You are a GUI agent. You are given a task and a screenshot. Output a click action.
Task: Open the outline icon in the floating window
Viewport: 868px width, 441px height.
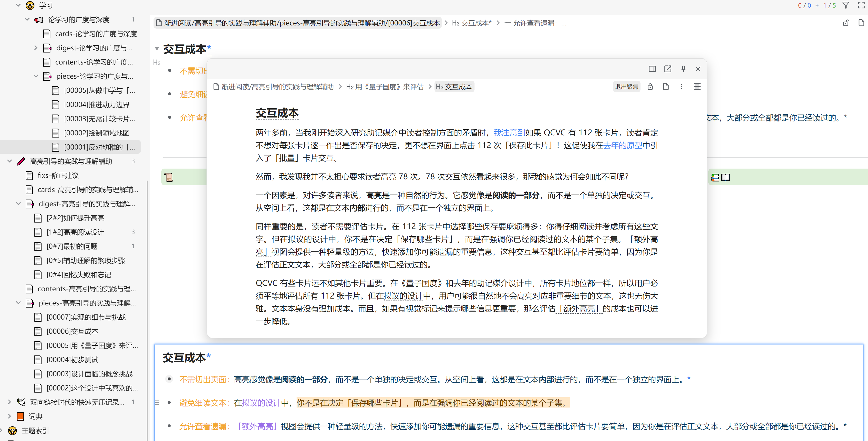(x=696, y=87)
